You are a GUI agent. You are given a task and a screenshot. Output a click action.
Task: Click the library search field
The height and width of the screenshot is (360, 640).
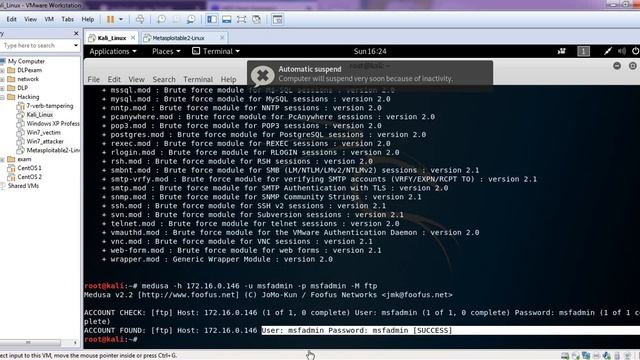pyautogui.click(x=37, y=45)
